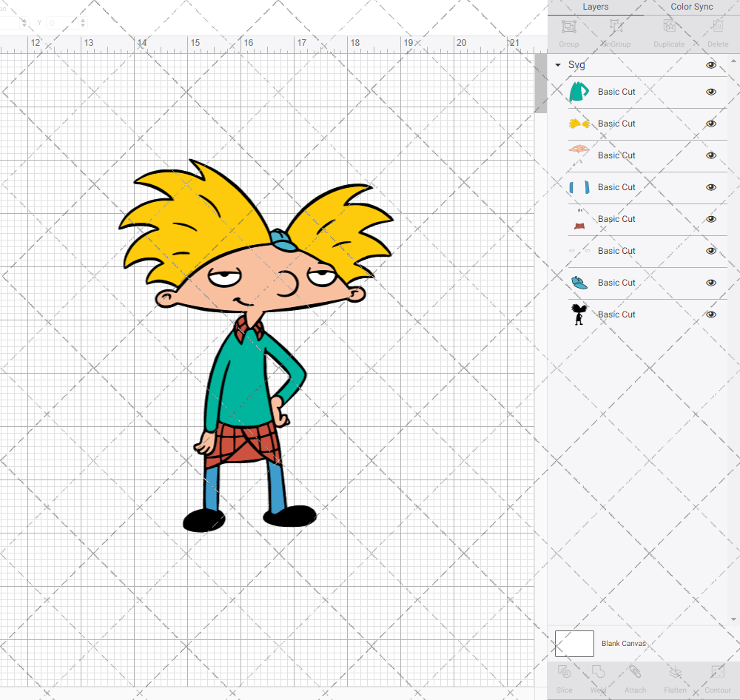Image resolution: width=740 pixels, height=700 pixels.
Task: Select the Flatten tool icon
Action: [676, 672]
